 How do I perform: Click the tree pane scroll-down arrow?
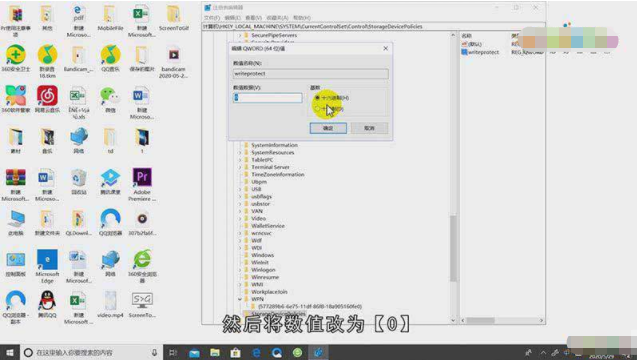[x=453, y=320]
